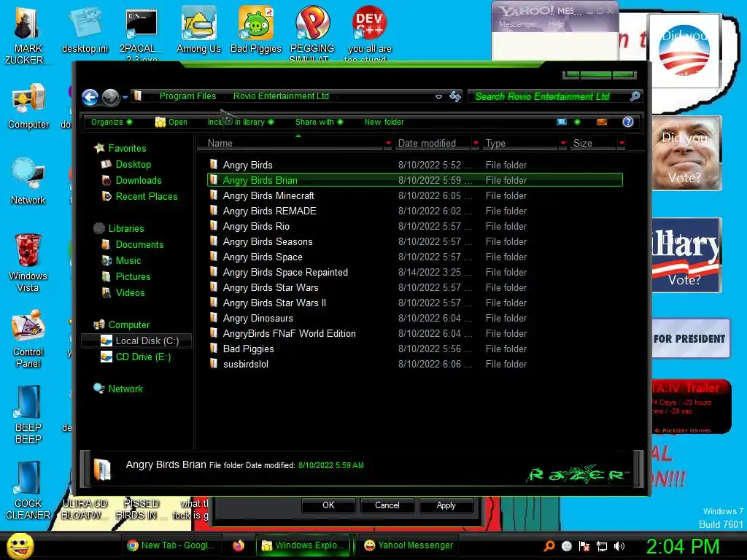Select AngryBirds FNaF World Edition folder
Image resolution: width=747 pixels, height=560 pixels.
click(415, 333)
